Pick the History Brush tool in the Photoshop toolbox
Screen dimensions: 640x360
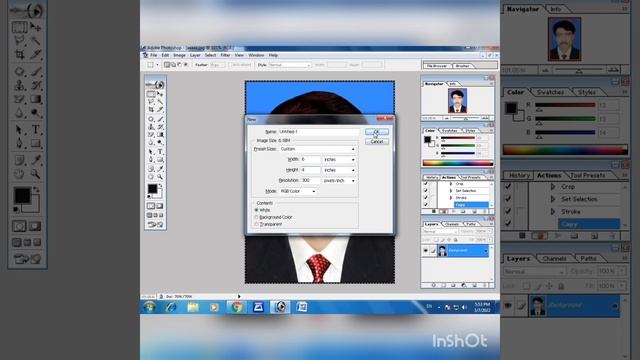(x=160, y=127)
